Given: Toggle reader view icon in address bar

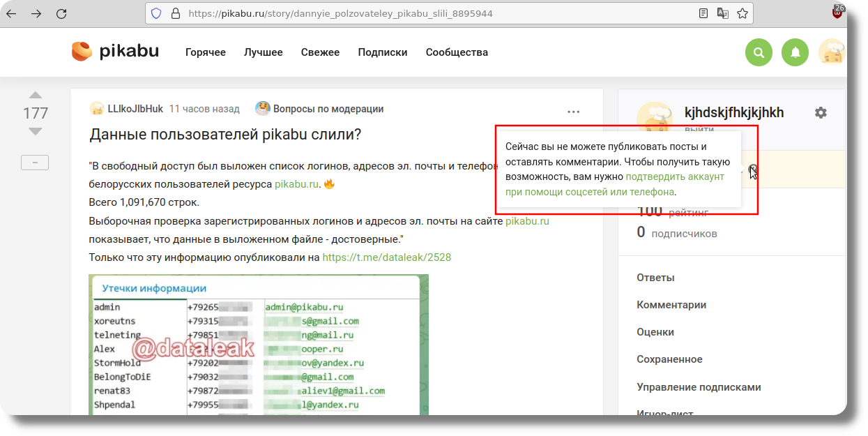Looking at the screenshot, I should 704,13.
